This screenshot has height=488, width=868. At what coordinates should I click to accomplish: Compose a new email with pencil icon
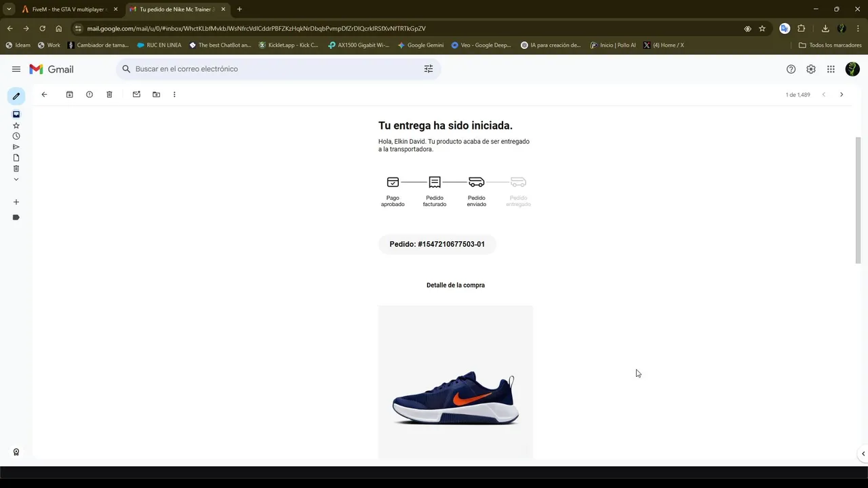click(16, 96)
